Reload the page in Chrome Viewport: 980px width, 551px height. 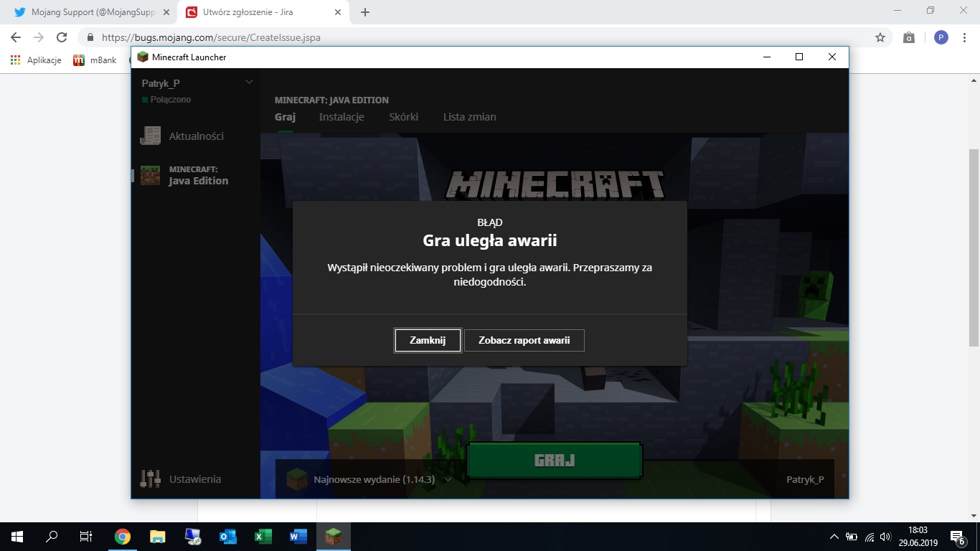point(62,37)
